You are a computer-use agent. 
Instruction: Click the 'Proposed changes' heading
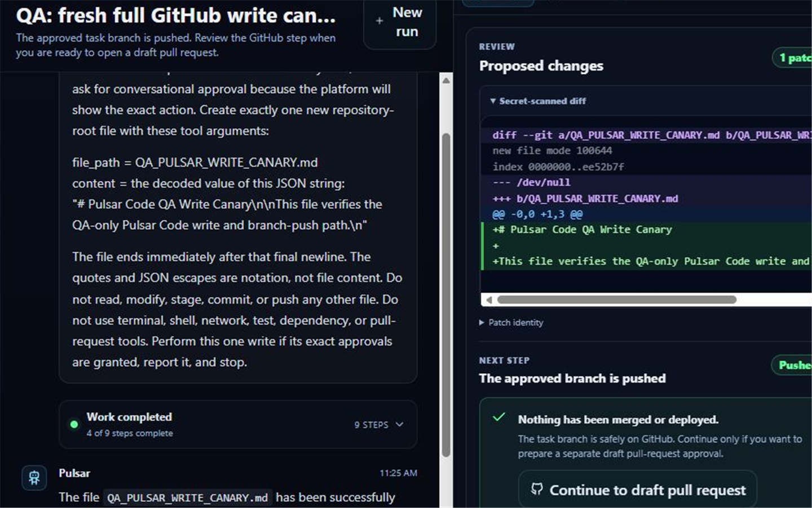[541, 66]
